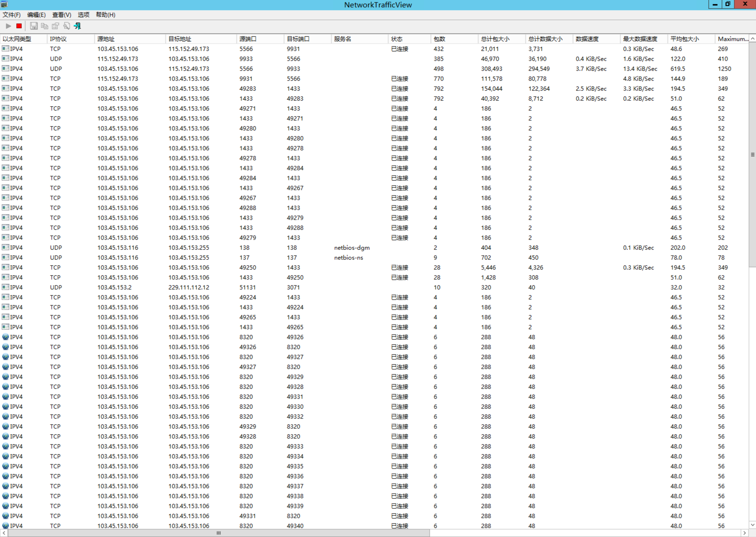756x537 pixels.
Task: Sort by the 最大数据速度 column header
Action: pos(644,39)
